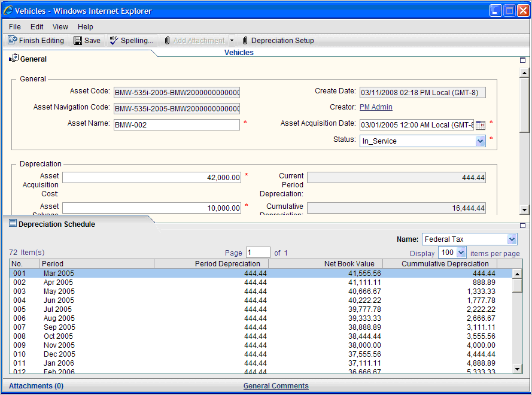Click into the Asset Code field
This screenshot has height=395, width=532.
point(177,92)
